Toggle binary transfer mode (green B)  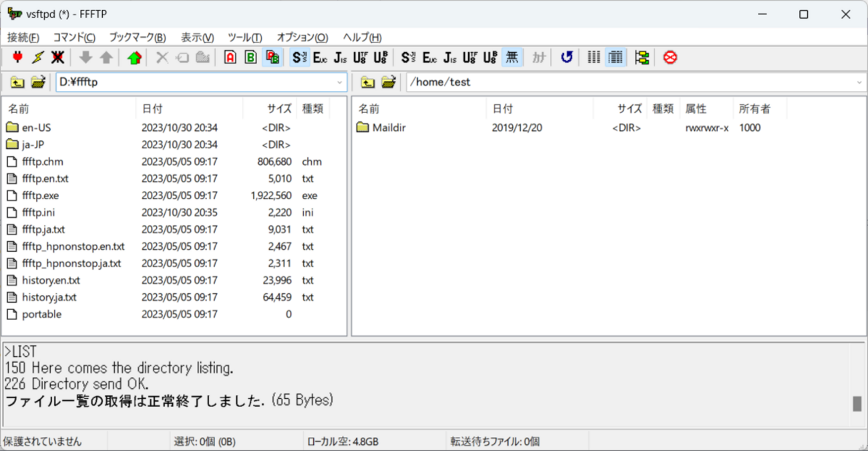tap(250, 57)
